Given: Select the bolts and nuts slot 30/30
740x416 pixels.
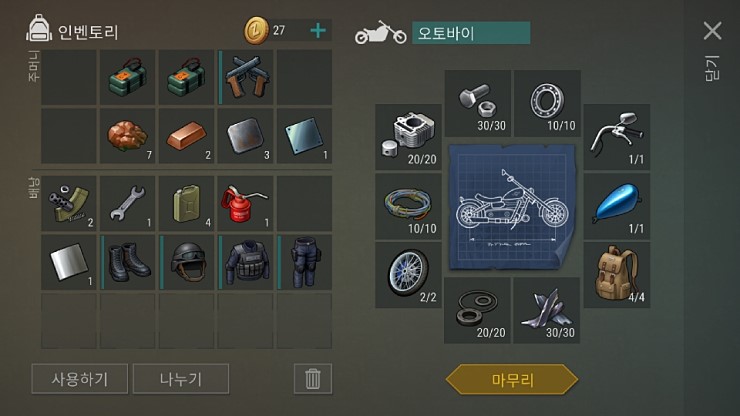Looking at the screenshot, I should pyautogui.click(x=478, y=103).
